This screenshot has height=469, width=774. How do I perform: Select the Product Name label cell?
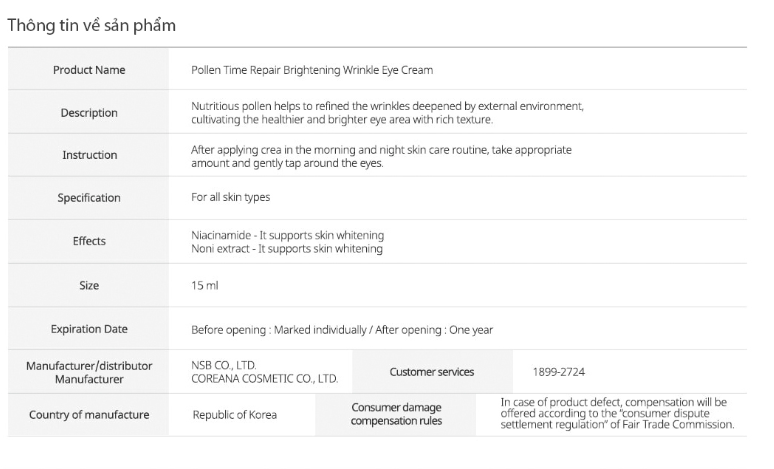[x=89, y=70]
